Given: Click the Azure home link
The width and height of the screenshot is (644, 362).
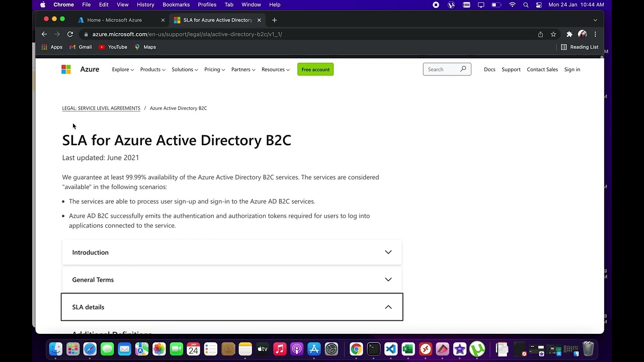Looking at the screenshot, I should (x=90, y=69).
